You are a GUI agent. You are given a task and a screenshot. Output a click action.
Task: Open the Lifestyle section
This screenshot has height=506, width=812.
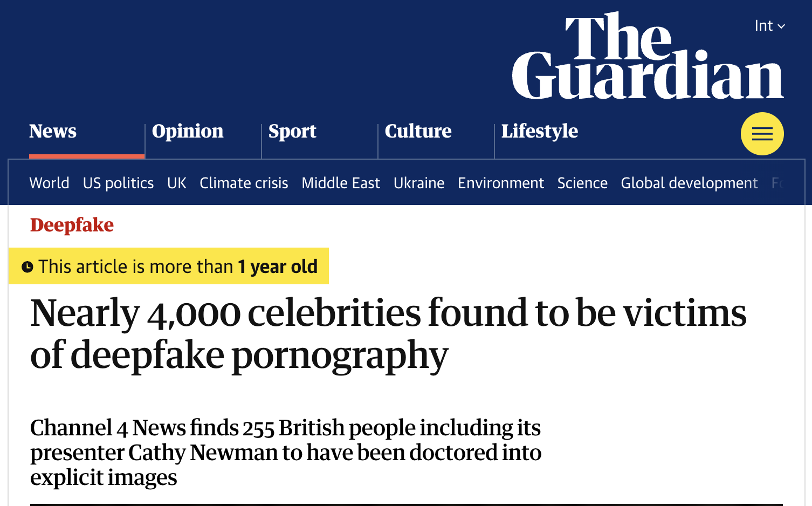pyautogui.click(x=539, y=131)
